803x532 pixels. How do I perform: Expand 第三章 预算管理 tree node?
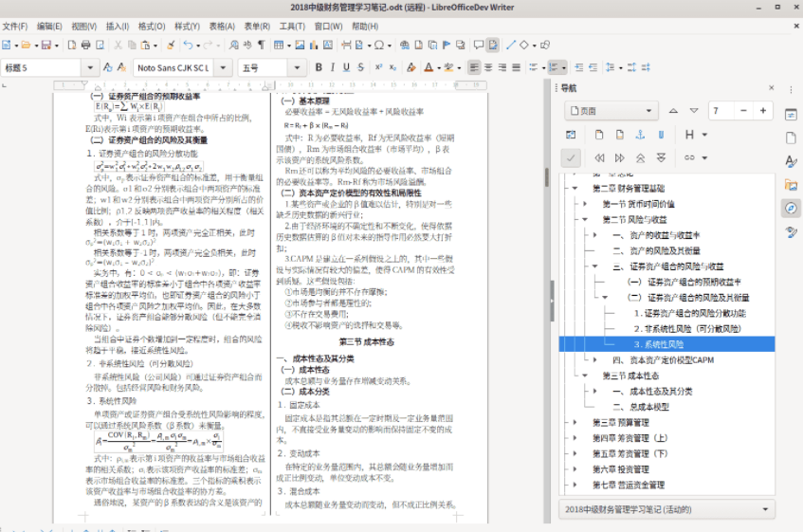coord(575,422)
